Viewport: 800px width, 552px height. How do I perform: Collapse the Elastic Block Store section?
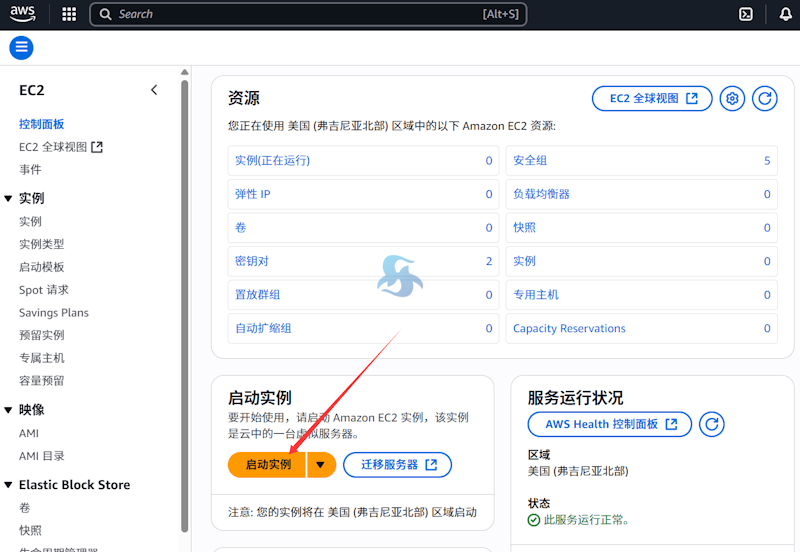9,485
